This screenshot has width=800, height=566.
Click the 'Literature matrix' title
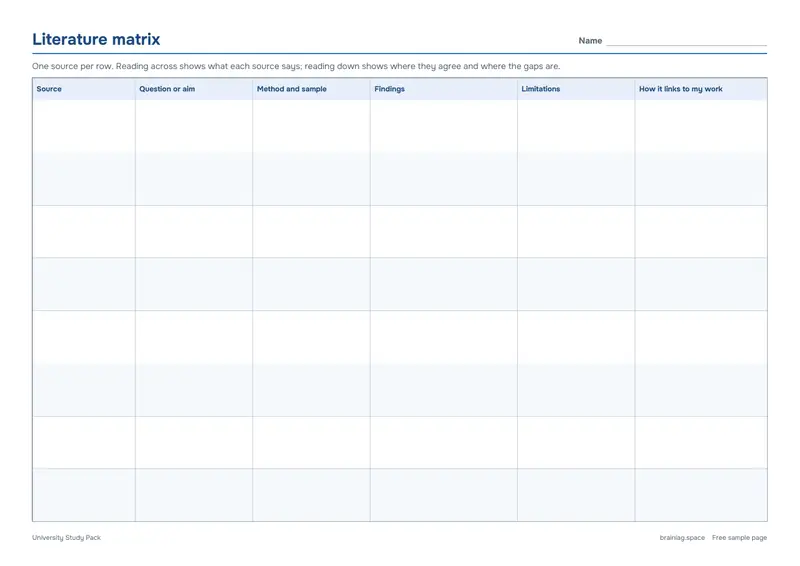pos(96,39)
